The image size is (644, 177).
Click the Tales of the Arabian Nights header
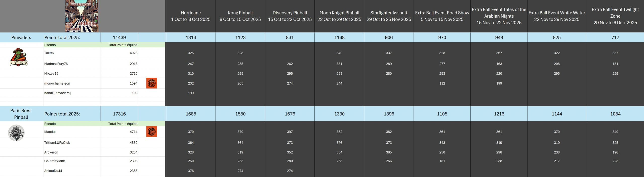[499, 16]
